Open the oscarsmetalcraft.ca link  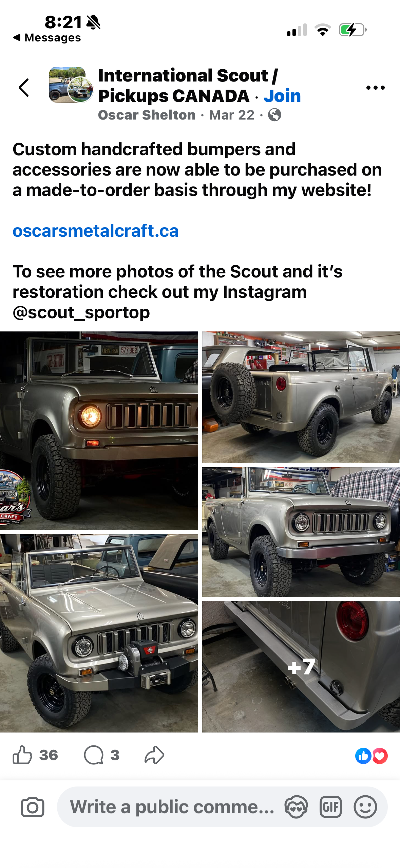coord(96,231)
